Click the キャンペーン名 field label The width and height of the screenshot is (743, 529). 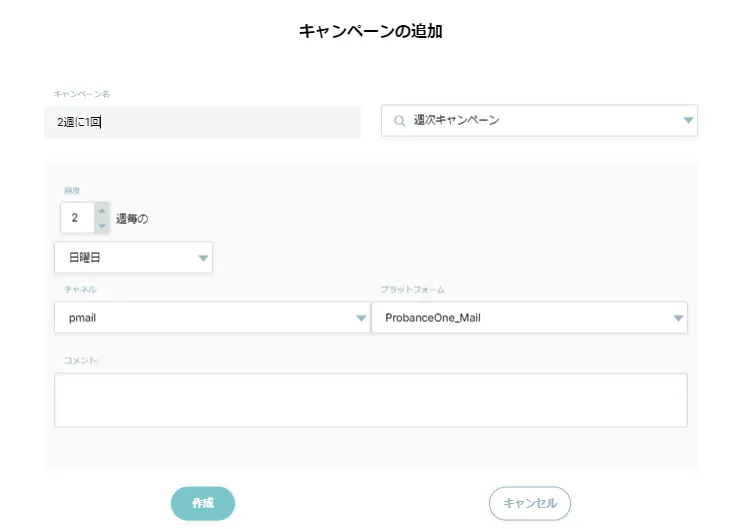81,94
